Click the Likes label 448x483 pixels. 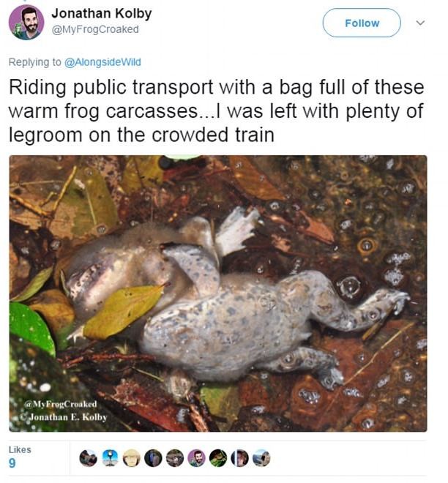click(x=20, y=449)
